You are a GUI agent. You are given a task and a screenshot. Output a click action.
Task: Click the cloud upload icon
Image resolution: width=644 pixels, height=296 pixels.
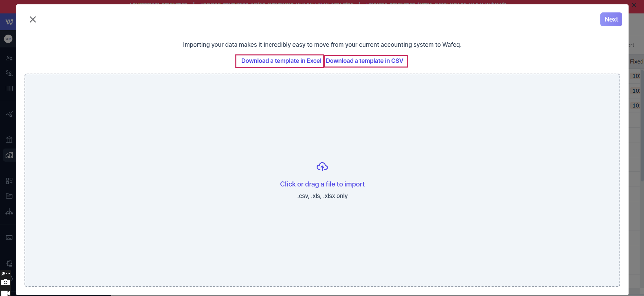pyautogui.click(x=322, y=167)
